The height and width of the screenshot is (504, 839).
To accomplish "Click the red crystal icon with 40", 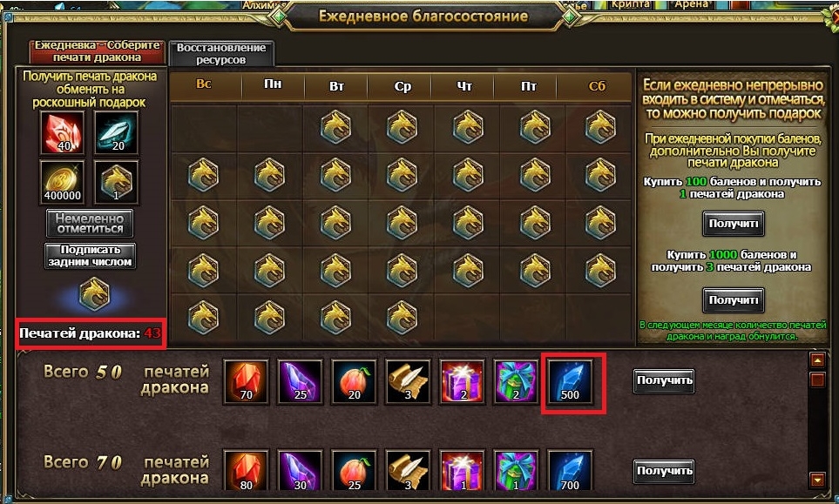I will pos(63,132).
